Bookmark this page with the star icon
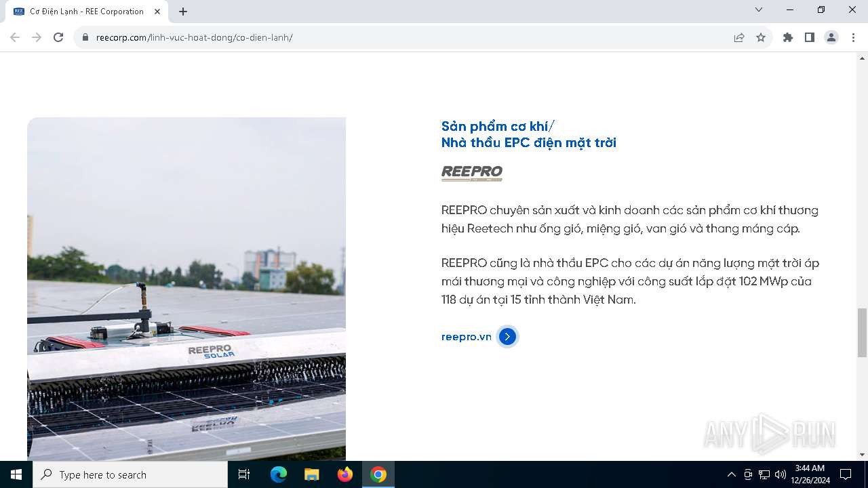Viewport: 868px width, 488px height. (x=761, y=37)
